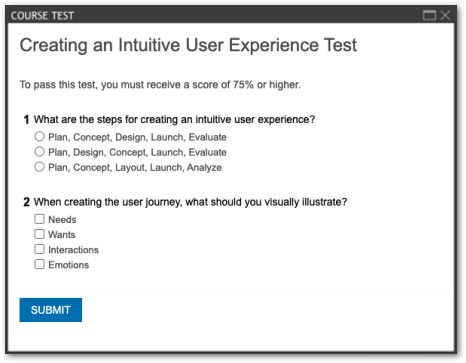Click the 'Plan, Concept, Layout, Launch, Analyze' label text

(x=135, y=167)
